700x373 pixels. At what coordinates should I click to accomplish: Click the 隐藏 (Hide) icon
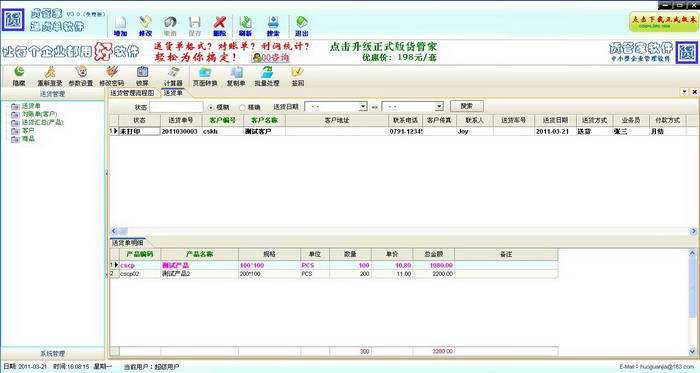19,76
